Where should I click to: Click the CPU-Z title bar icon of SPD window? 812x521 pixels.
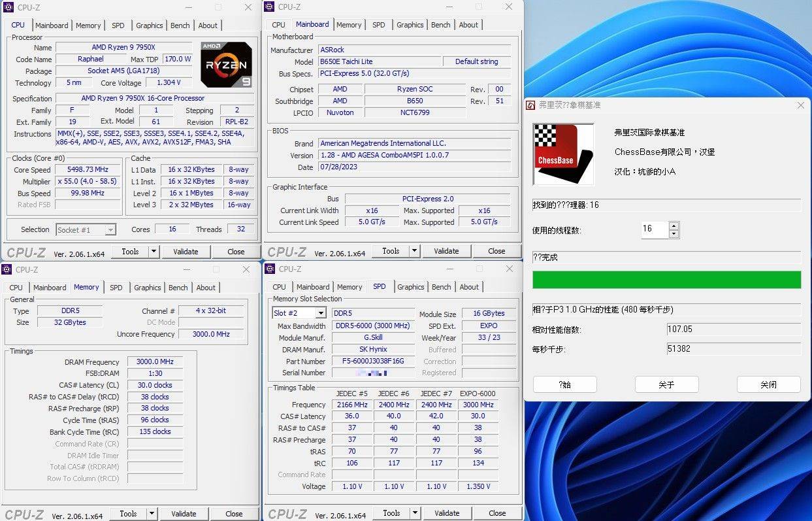[268, 269]
